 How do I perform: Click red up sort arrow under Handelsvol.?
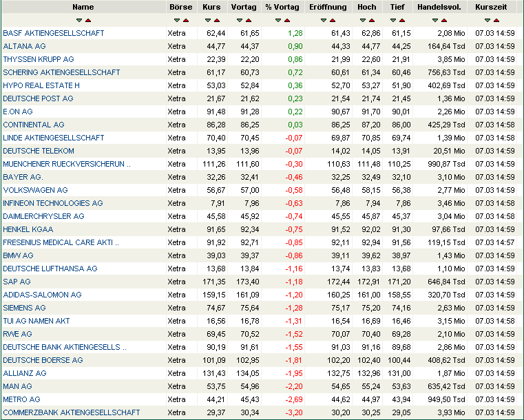coord(445,20)
